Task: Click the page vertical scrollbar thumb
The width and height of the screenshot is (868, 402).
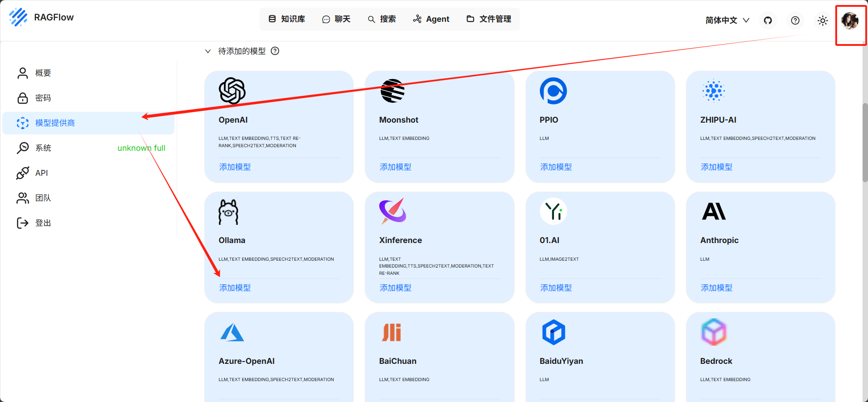Action: (x=865, y=143)
